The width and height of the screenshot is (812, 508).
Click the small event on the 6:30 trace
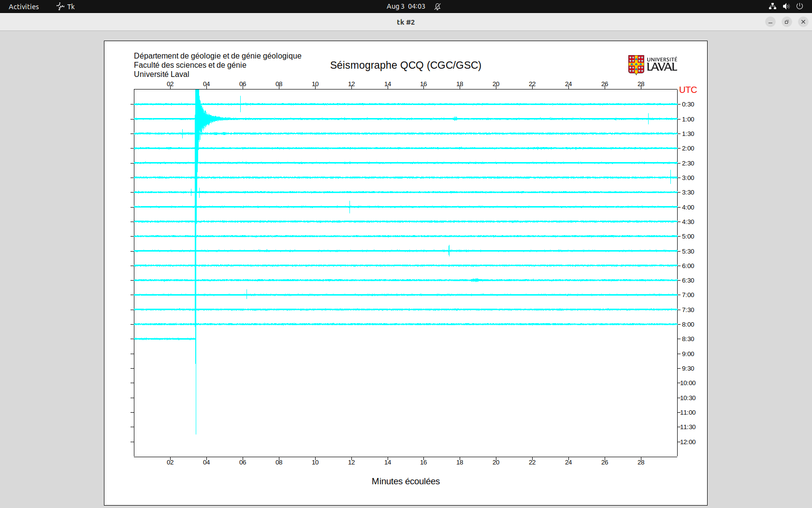(x=475, y=280)
